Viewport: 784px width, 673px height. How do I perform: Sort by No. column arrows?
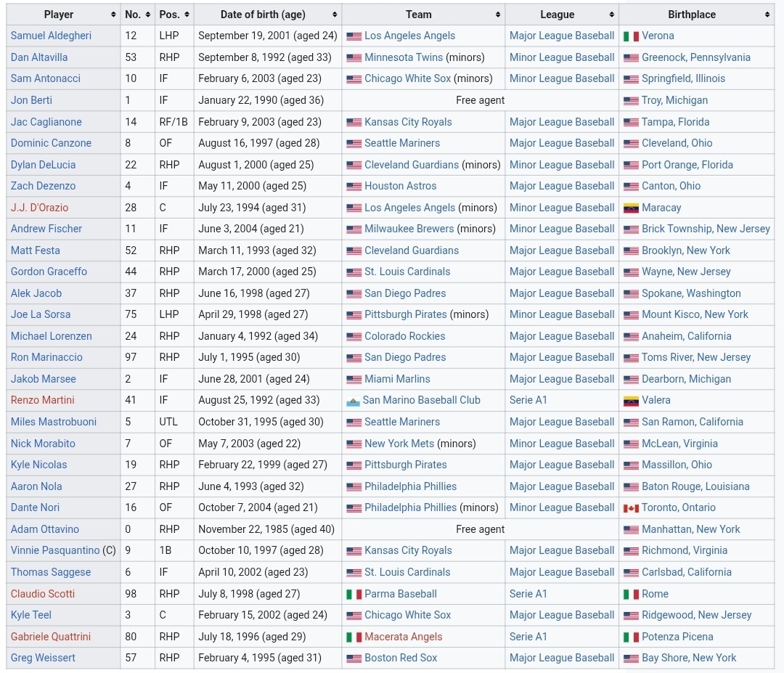click(148, 15)
